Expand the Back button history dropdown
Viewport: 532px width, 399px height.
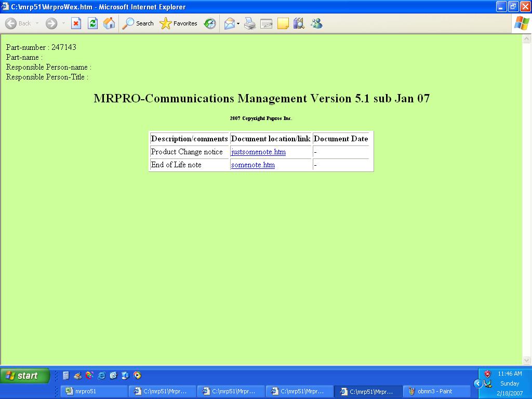tap(37, 23)
